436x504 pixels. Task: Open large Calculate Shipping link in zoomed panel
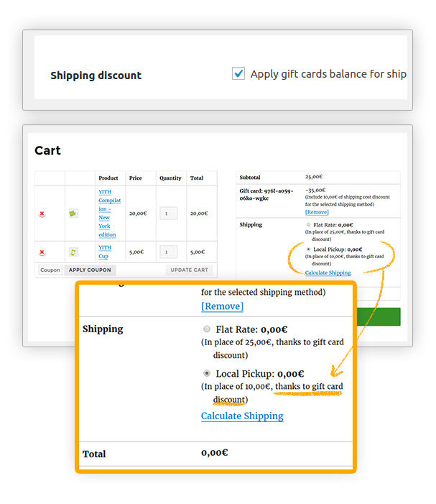tap(242, 416)
